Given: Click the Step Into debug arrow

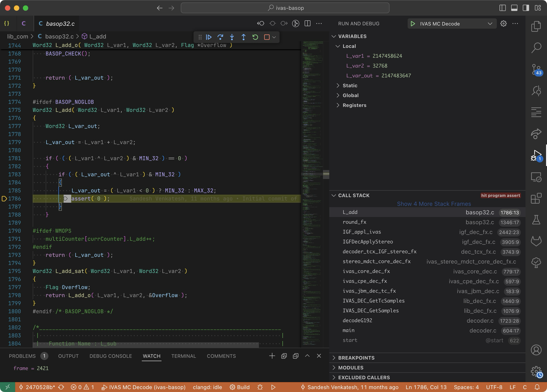Looking at the screenshot, I should point(232,37).
